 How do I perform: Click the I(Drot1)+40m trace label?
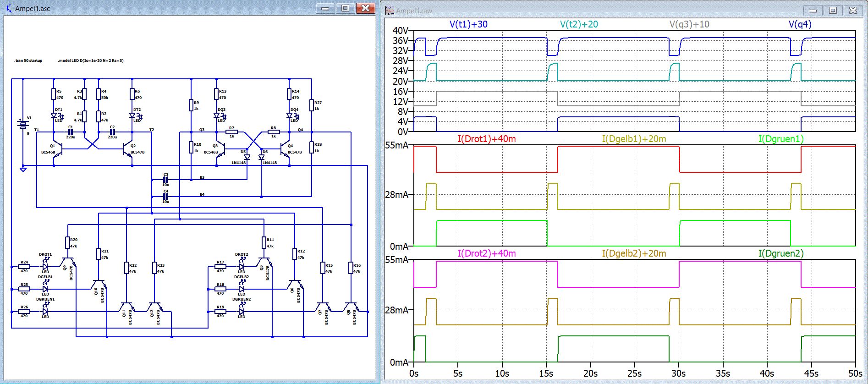(487, 139)
